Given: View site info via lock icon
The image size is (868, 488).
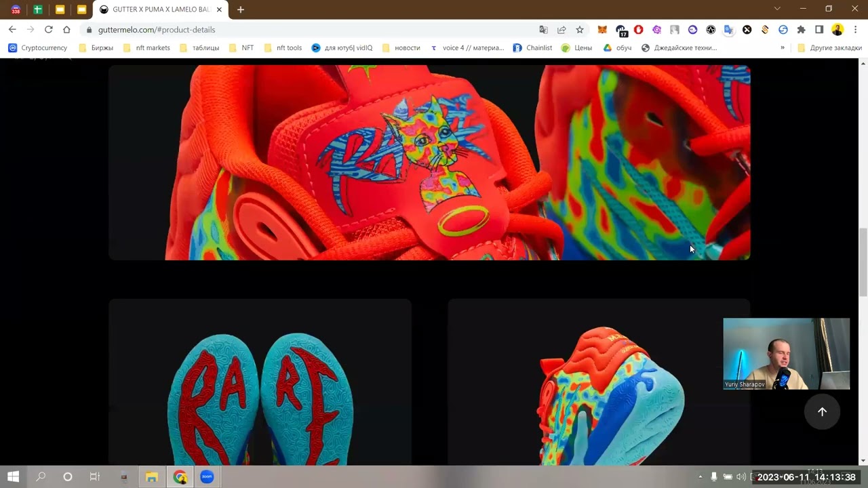Looking at the screenshot, I should [89, 30].
